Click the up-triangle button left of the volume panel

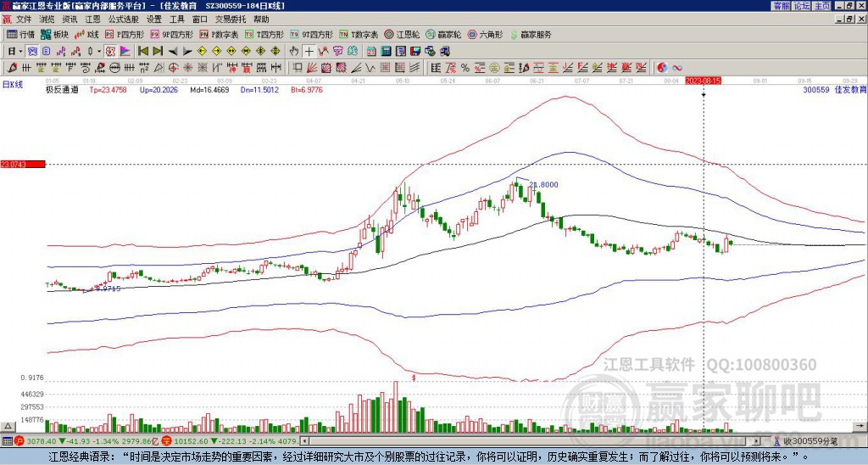(x=8, y=427)
